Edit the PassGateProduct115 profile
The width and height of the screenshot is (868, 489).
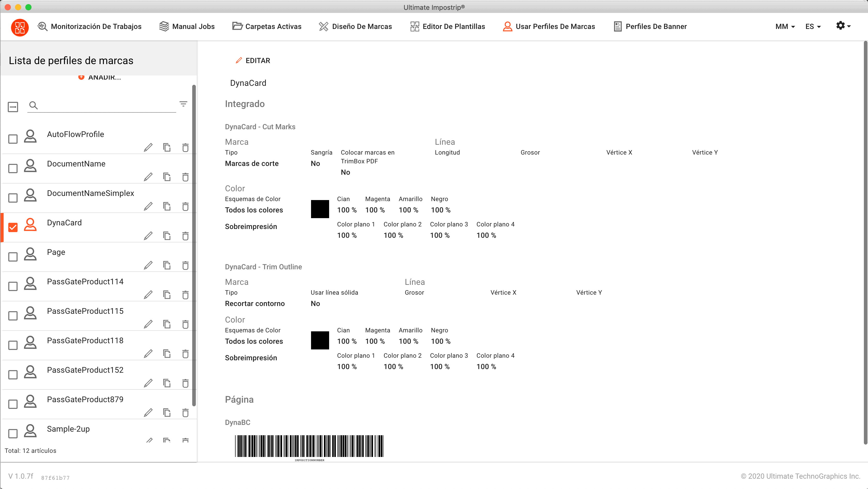[x=148, y=324]
